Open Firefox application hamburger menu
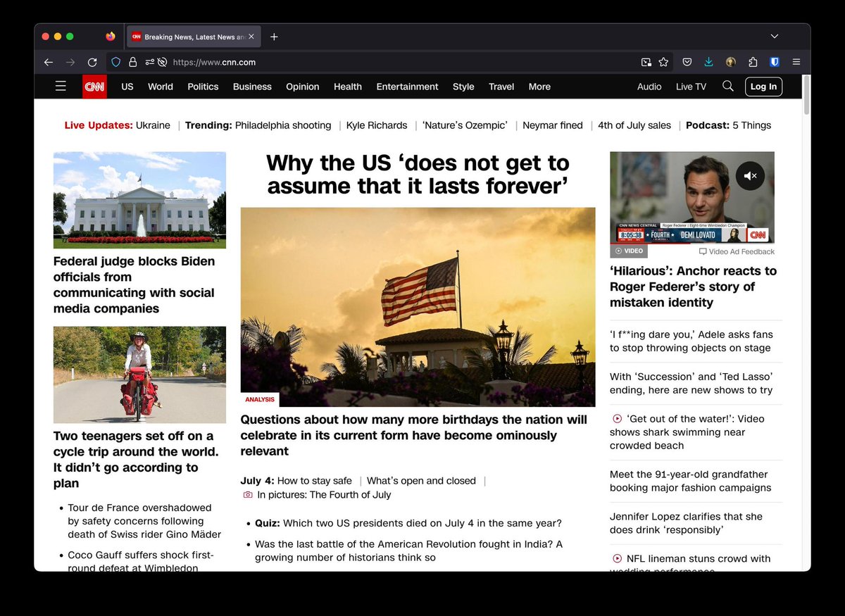Screen dimensions: 845x616 click(796, 62)
